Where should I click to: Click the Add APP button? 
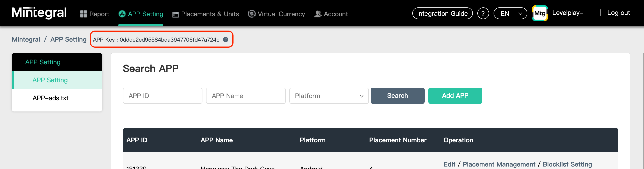click(x=455, y=96)
